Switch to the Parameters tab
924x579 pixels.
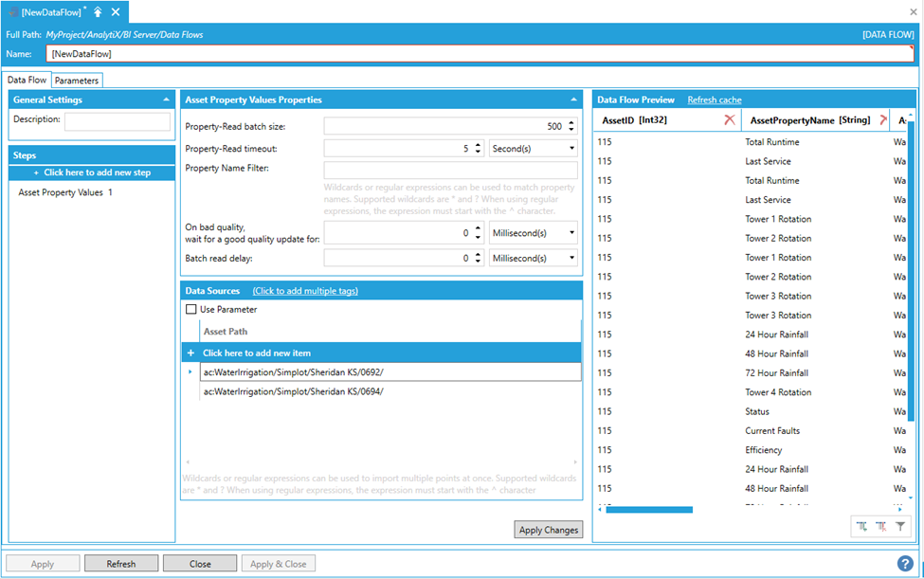pyautogui.click(x=76, y=81)
